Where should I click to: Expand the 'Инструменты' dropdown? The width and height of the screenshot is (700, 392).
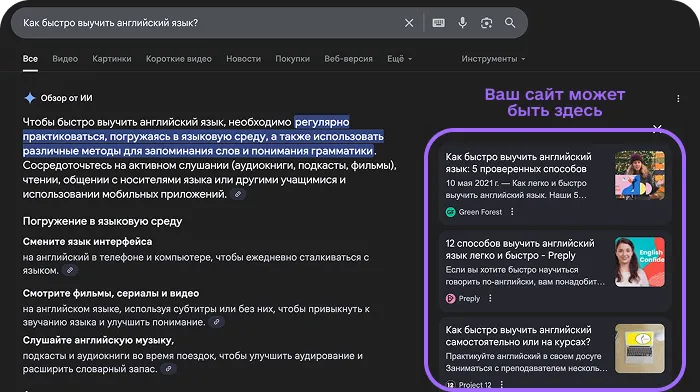(493, 59)
